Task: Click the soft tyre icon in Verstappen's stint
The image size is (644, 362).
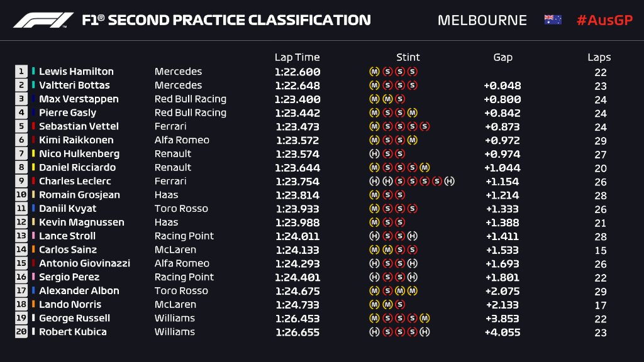Action: pos(400,99)
